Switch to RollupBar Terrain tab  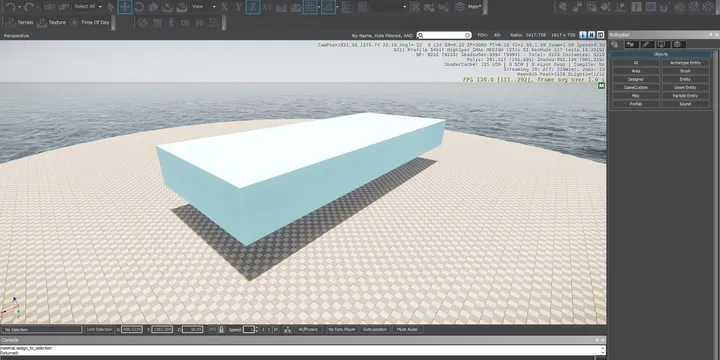[x=632, y=45]
